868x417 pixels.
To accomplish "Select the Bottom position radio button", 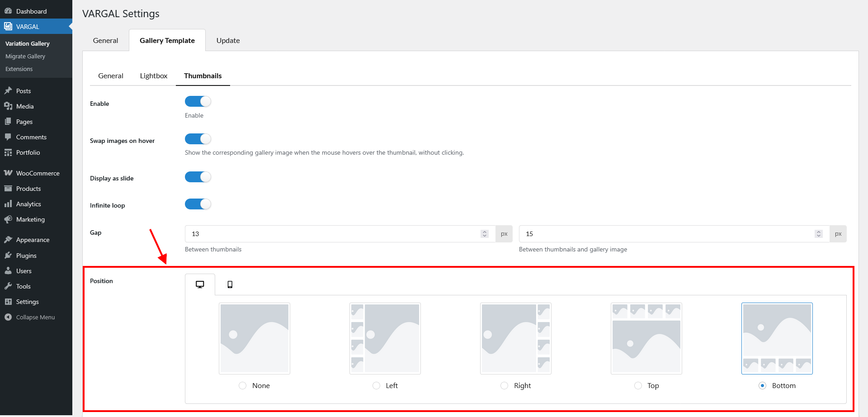I will [x=763, y=385].
